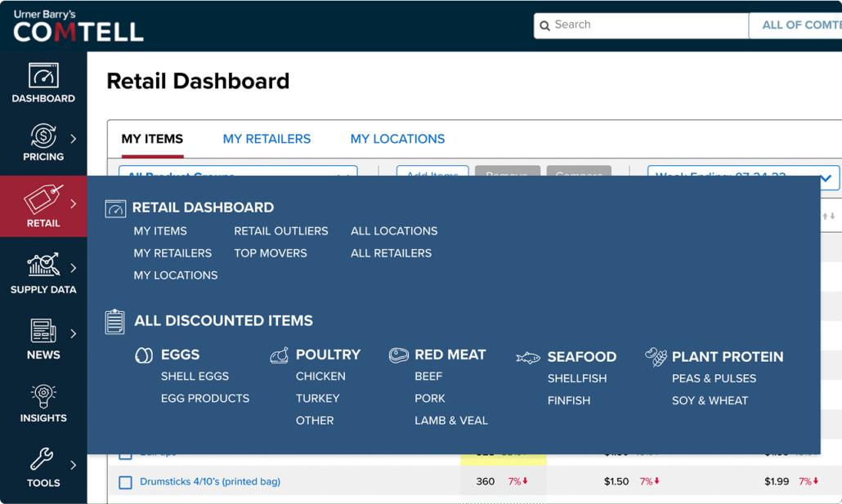The height and width of the screenshot is (504, 842).
Task: Click the search magnifier icon
Action: pos(544,26)
